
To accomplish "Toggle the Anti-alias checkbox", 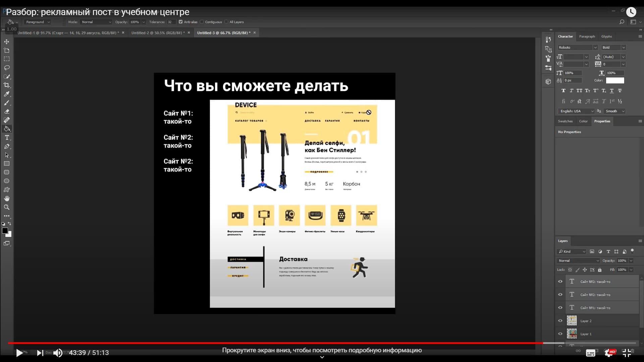I will pyautogui.click(x=180, y=22).
